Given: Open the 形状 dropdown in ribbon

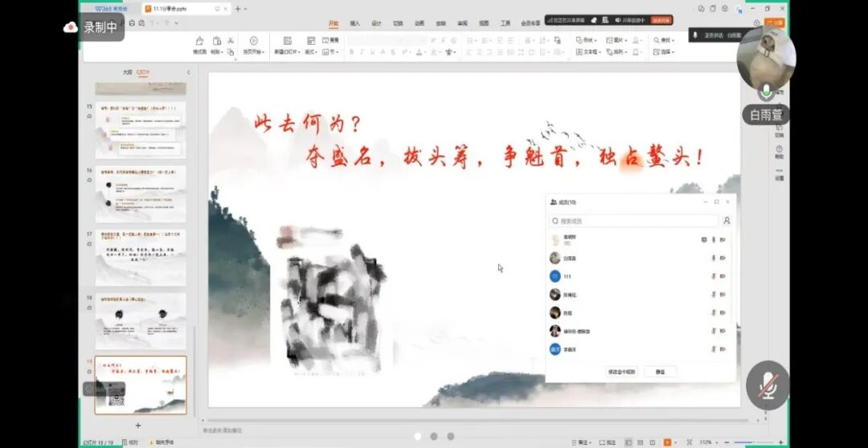Looking at the screenshot, I should pyautogui.click(x=589, y=40).
